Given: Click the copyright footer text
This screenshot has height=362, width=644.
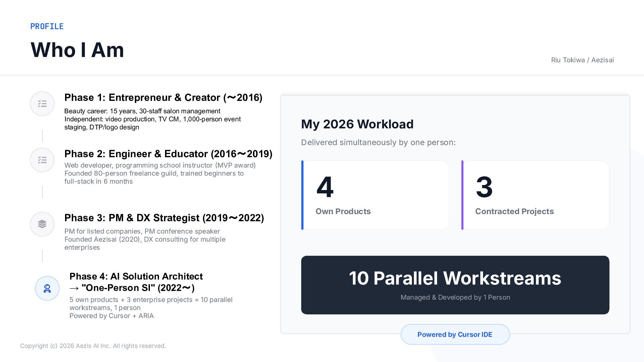Looking at the screenshot, I should (x=93, y=346).
